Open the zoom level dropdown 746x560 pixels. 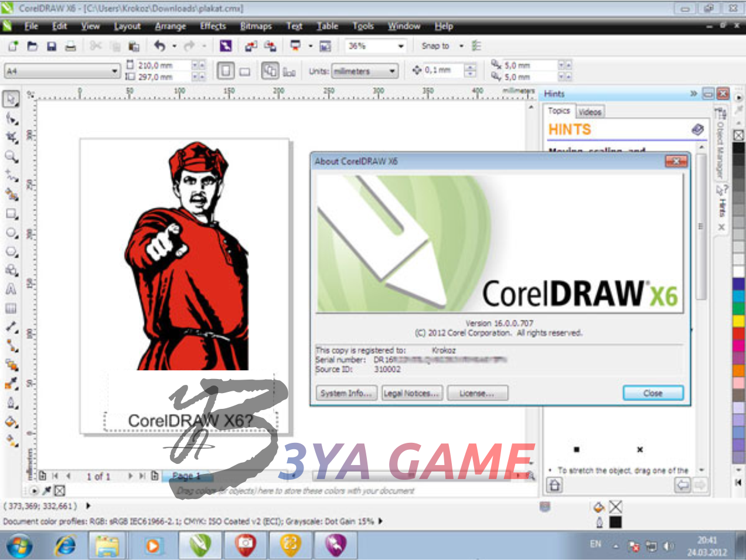(401, 46)
